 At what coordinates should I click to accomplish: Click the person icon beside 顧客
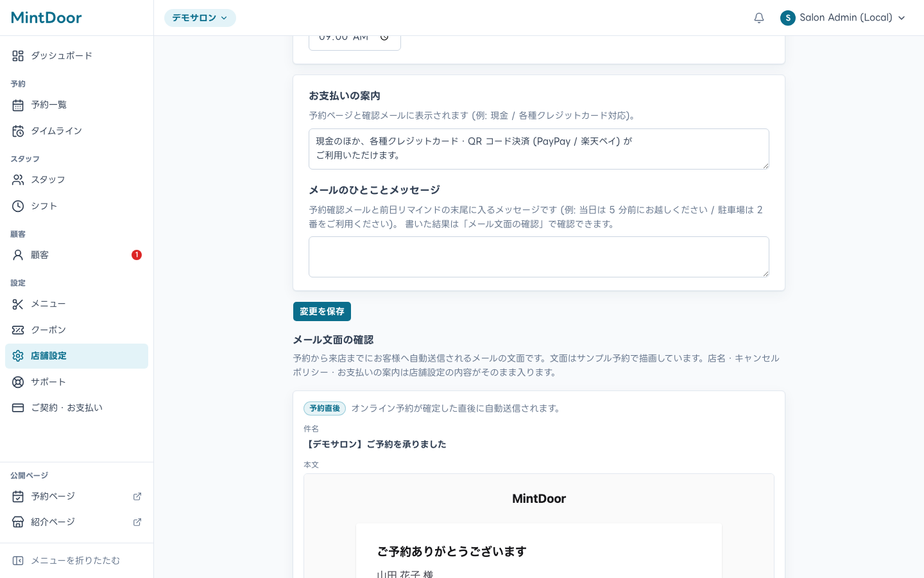click(18, 255)
